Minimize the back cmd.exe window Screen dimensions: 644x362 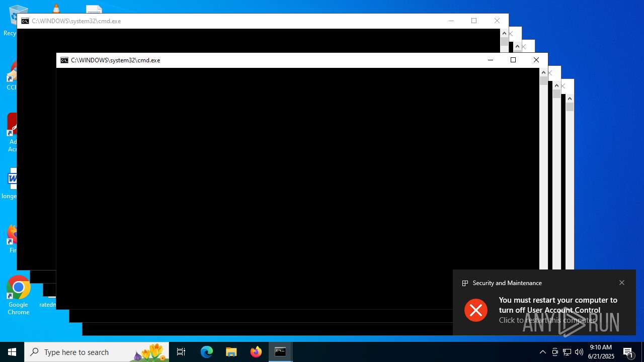click(x=451, y=21)
